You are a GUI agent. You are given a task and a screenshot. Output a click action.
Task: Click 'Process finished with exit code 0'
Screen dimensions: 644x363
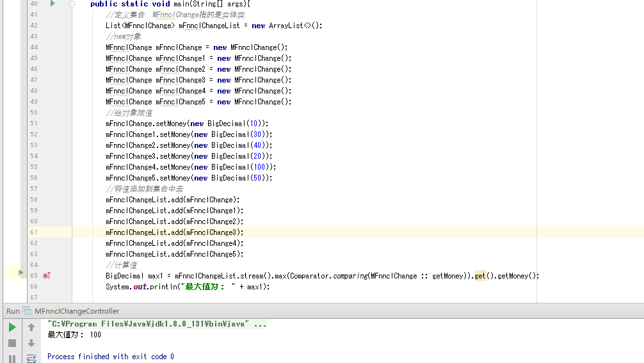[111, 357]
